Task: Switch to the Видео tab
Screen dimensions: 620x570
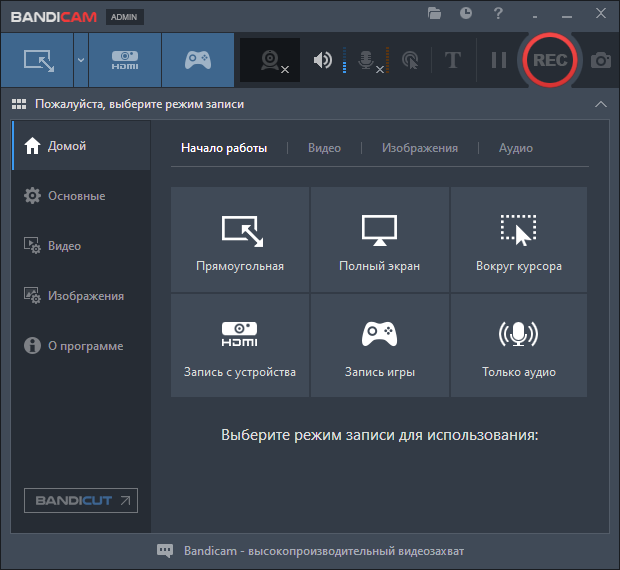Action: 324,148
